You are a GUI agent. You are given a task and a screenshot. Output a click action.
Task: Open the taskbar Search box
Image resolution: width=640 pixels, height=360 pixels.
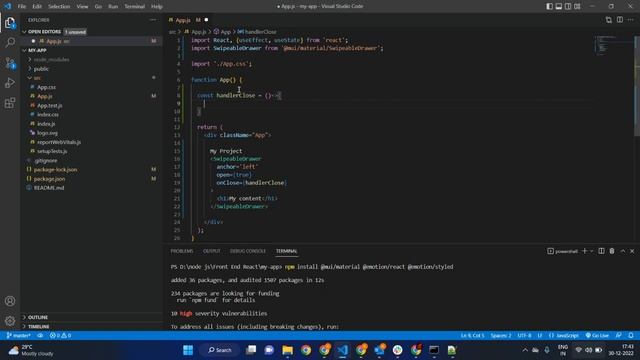pyautogui.click(x=220, y=350)
